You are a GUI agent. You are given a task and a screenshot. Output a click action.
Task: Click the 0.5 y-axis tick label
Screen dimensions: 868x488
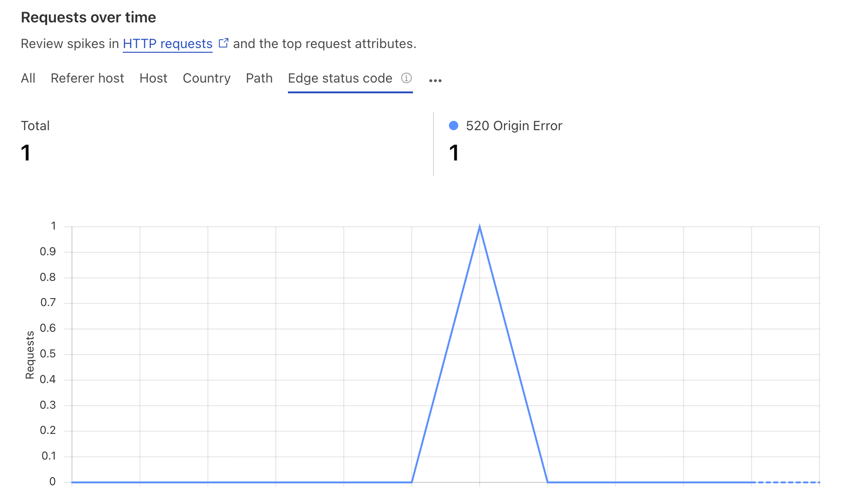[x=48, y=354]
